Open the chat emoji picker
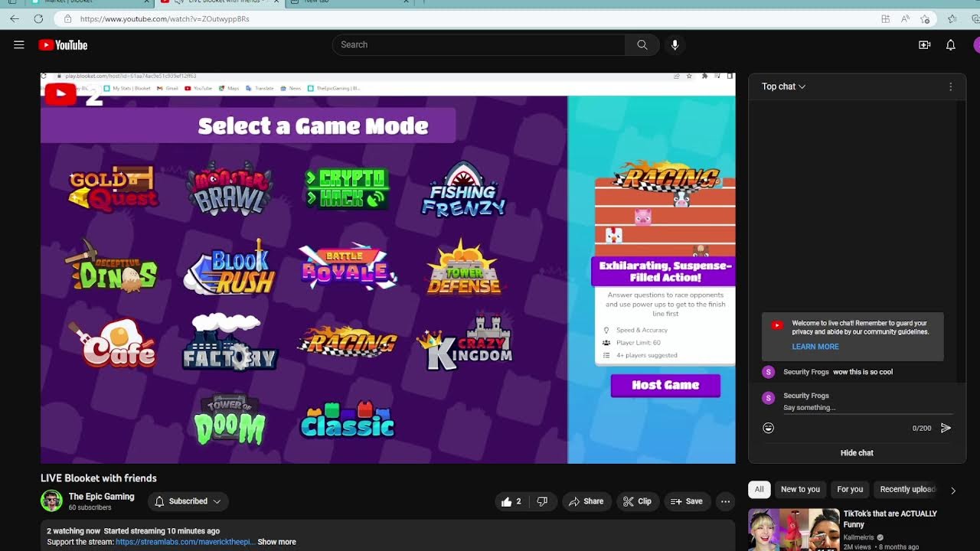The image size is (980, 551). (769, 428)
